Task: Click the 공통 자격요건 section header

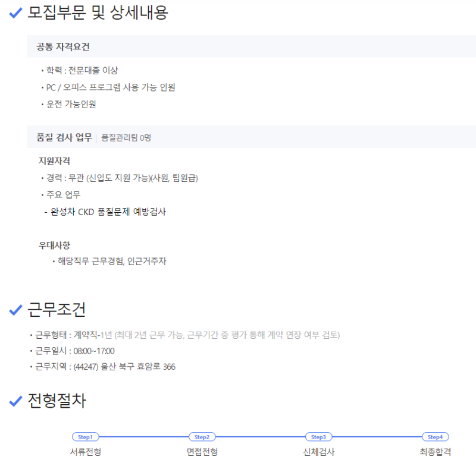Action: click(63, 47)
